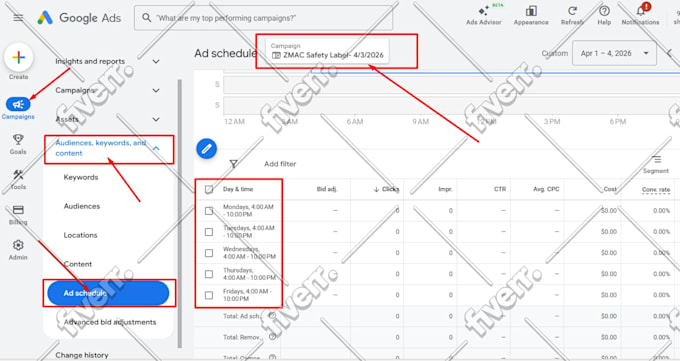Image resolution: width=680 pixels, height=361 pixels.
Task: Go to previous date range arrow
Action: [x=670, y=53]
